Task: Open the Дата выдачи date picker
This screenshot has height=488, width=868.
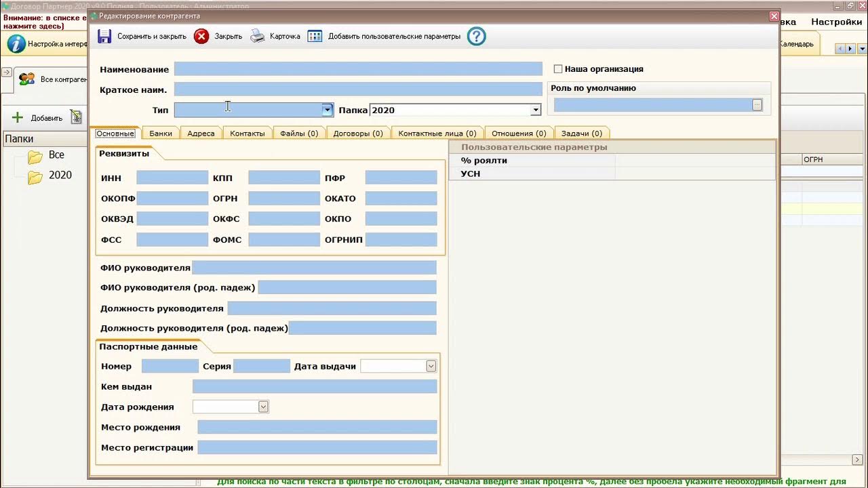Action: (431, 366)
